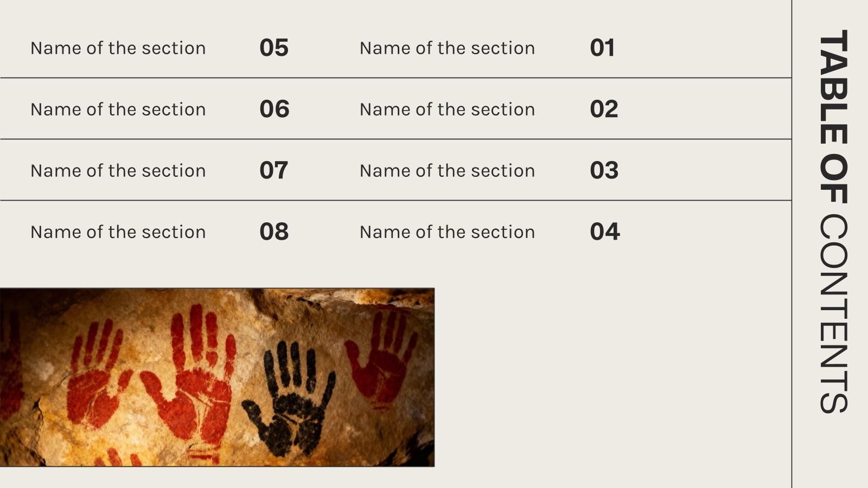Select the section name left of 06
The image size is (868, 488).
pos(118,110)
